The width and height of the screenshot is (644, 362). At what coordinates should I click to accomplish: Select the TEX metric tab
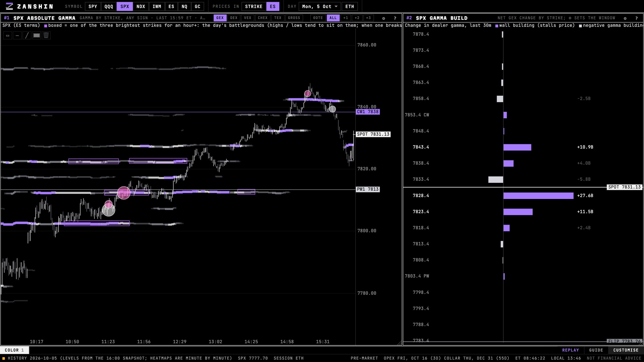tap(278, 18)
